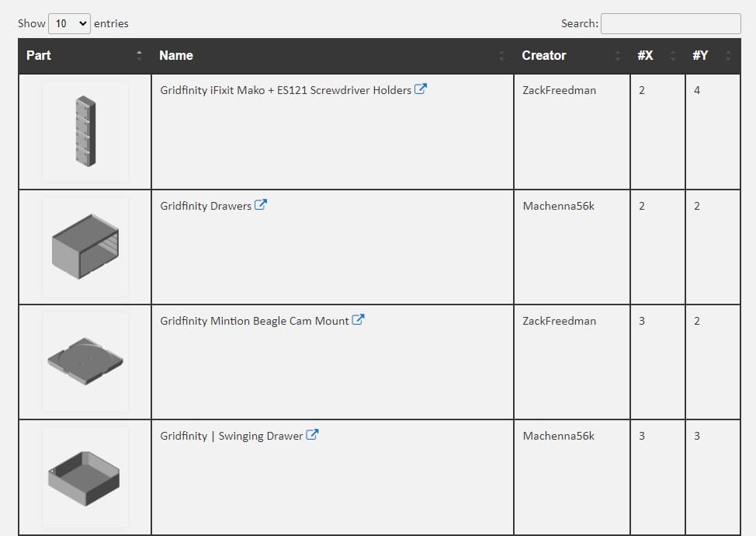Viewport: 756px width, 536px height.
Task: Click the Part column header
Action: [85, 56]
